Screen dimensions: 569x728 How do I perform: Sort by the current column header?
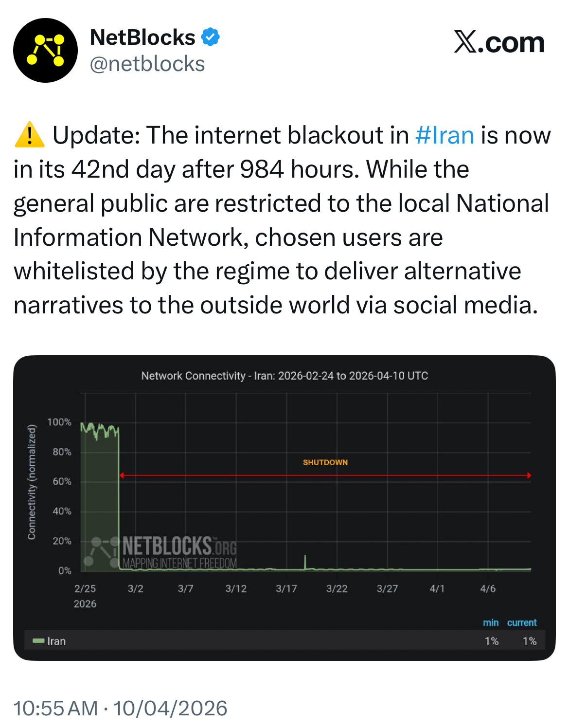pos(522,622)
